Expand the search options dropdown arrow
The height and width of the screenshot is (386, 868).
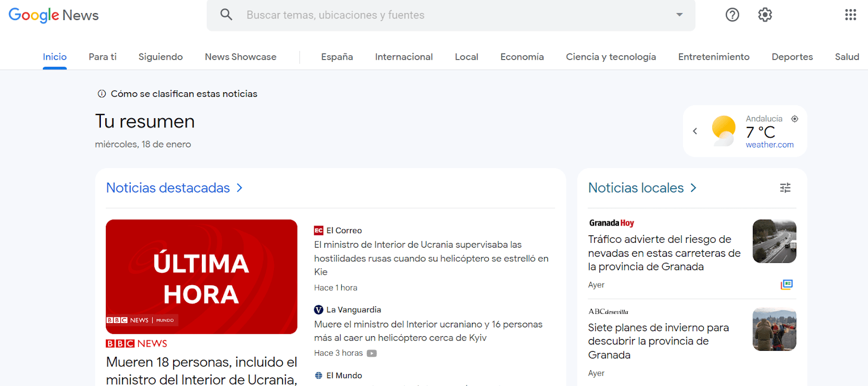pyautogui.click(x=679, y=15)
